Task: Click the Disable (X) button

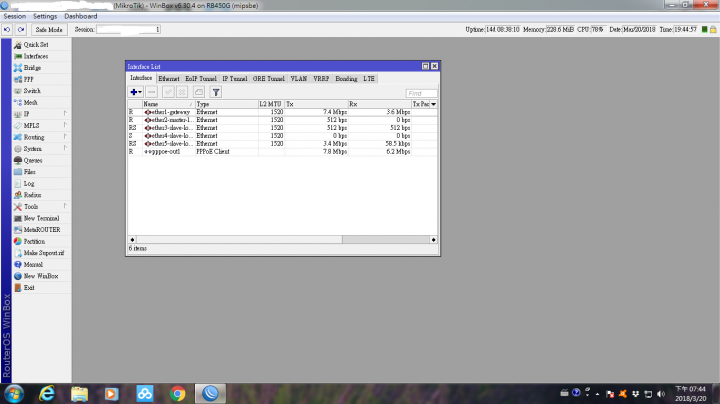Action: [x=182, y=92]
